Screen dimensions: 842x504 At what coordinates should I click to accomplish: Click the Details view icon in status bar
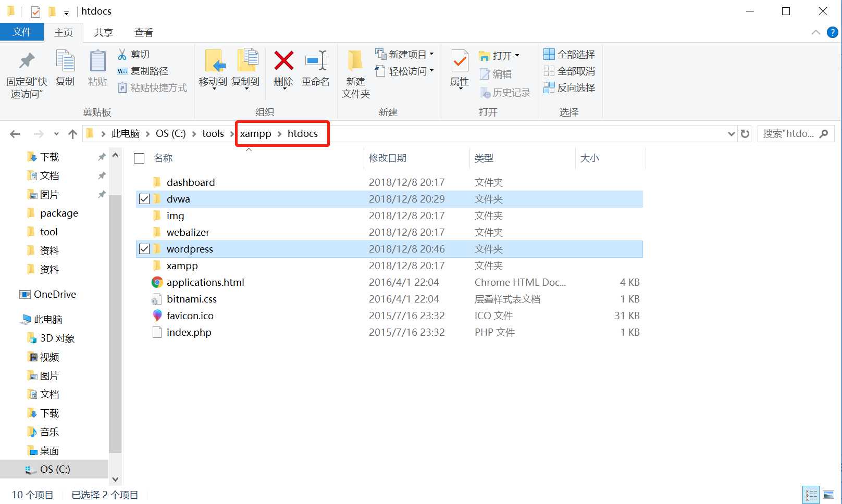pyautogui.click(x=811, y=495)
